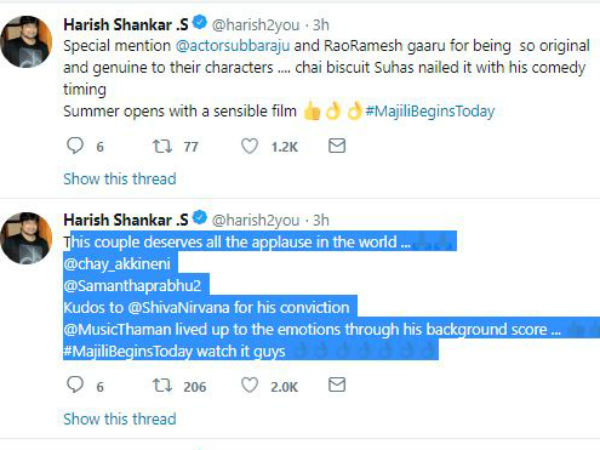Click the @MusicThaman mention
The width and height of the screenshot is (600, 450).
pos(112,330)
